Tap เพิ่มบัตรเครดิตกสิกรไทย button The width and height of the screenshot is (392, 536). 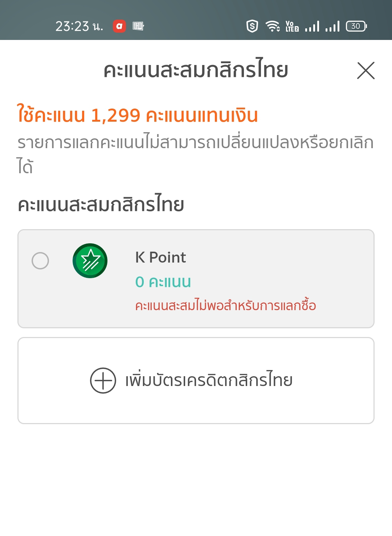tap(196, 381)
